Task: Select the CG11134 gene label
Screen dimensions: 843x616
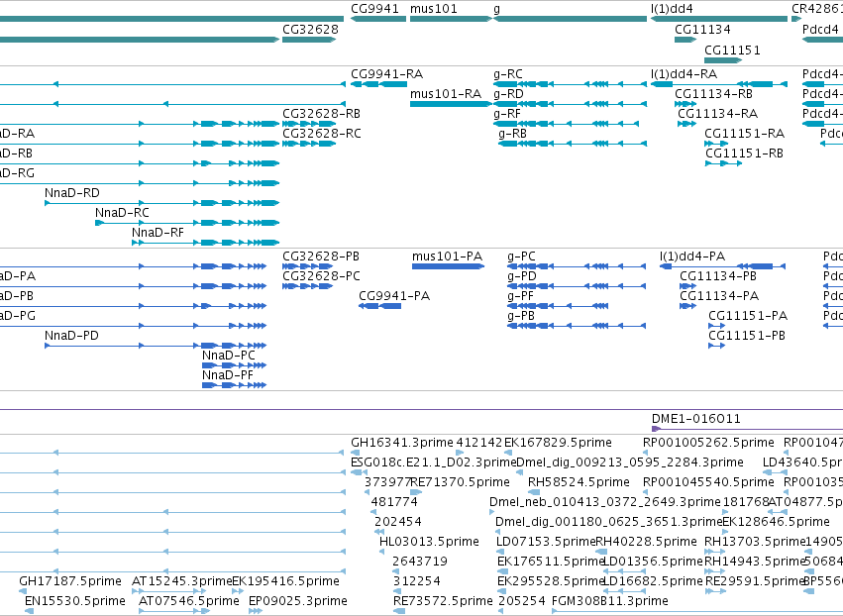Action: tap(702, 30)
